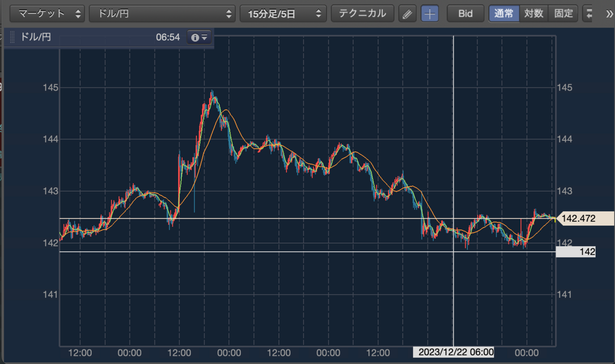Switch scale to 固定 mode
Screen dimensions: 615x364
563,14
